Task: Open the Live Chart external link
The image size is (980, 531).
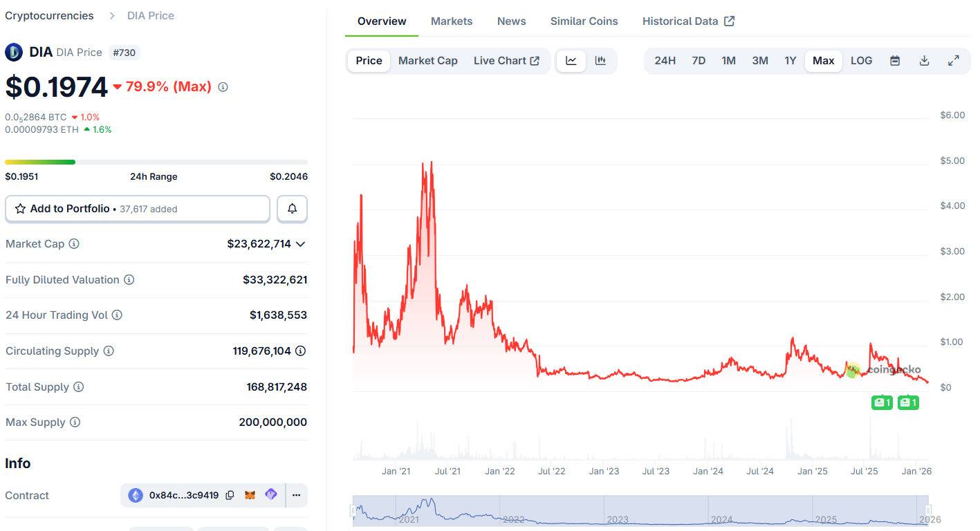Action: (x=506, y=61)
